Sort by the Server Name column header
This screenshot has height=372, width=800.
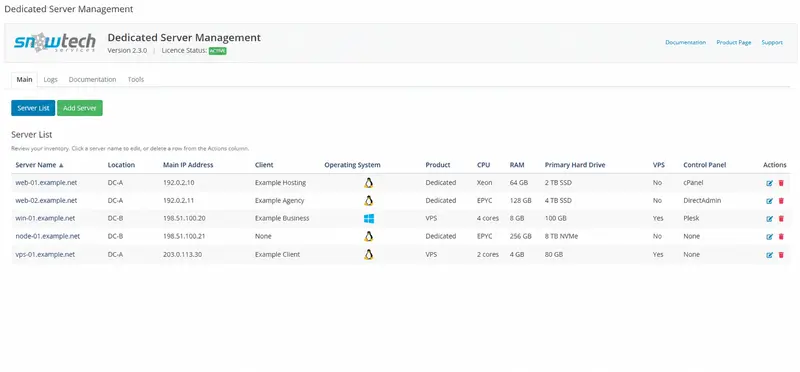(39, 165)
